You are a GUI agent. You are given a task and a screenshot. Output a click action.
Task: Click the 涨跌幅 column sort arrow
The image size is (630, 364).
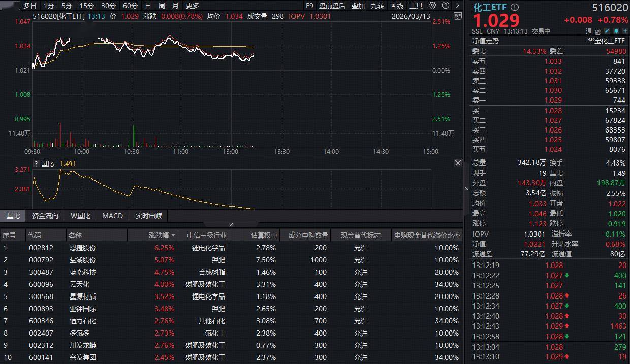point(173,236)
